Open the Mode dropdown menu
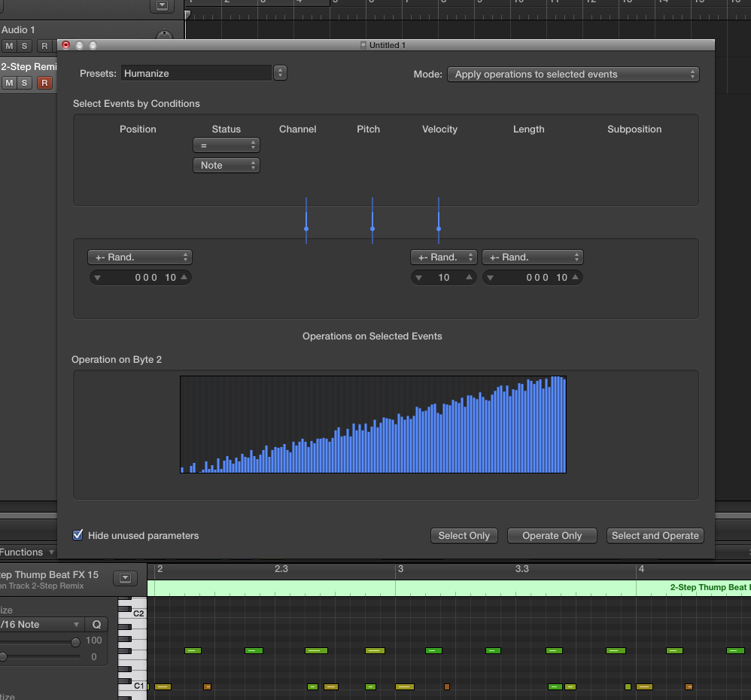This screenshot has width=751, height=700. pyautogui.click(x=573, y=74)
